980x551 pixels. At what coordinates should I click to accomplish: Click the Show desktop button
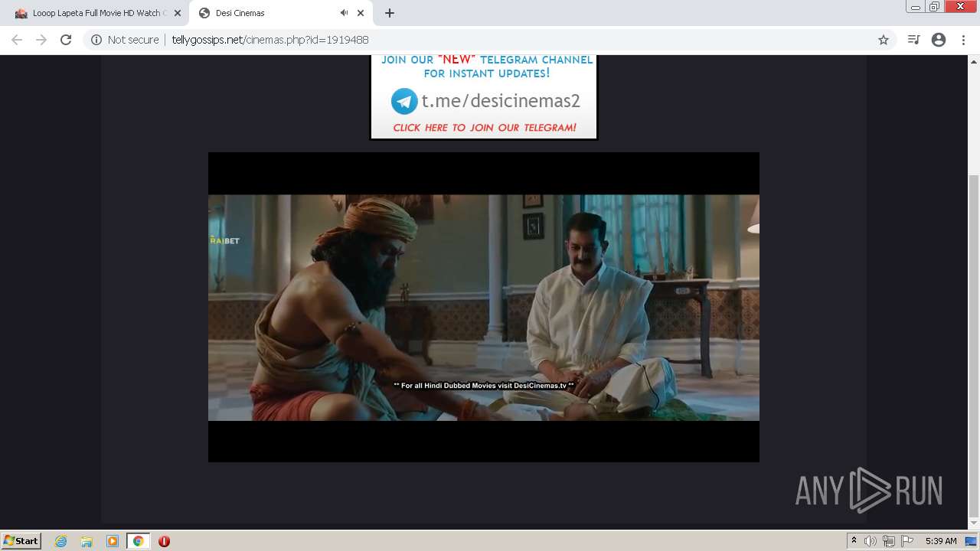[971, 541]
